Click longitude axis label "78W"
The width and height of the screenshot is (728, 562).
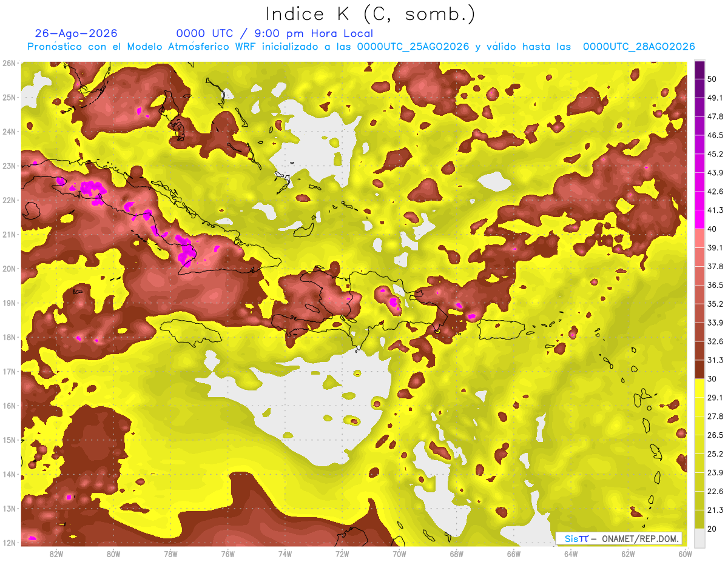[x=171, y=554]
